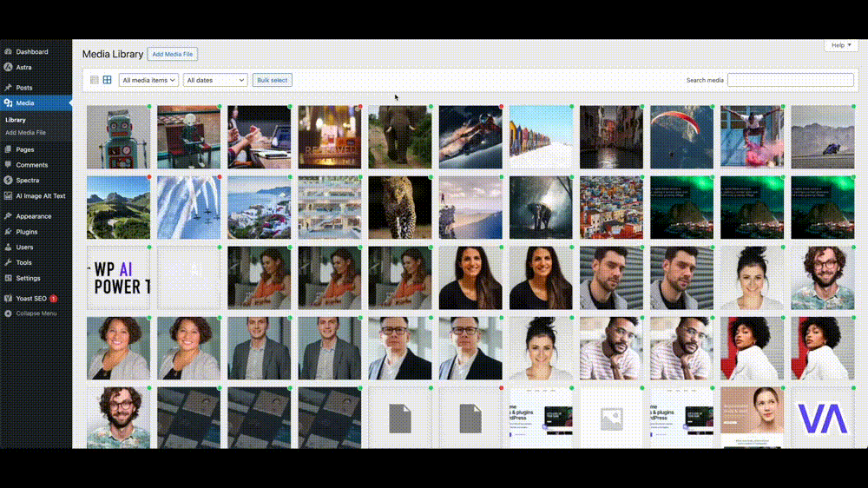Open AI Image Alt Text settings
The height and width of the screenshot is (488, 868).
40,195
